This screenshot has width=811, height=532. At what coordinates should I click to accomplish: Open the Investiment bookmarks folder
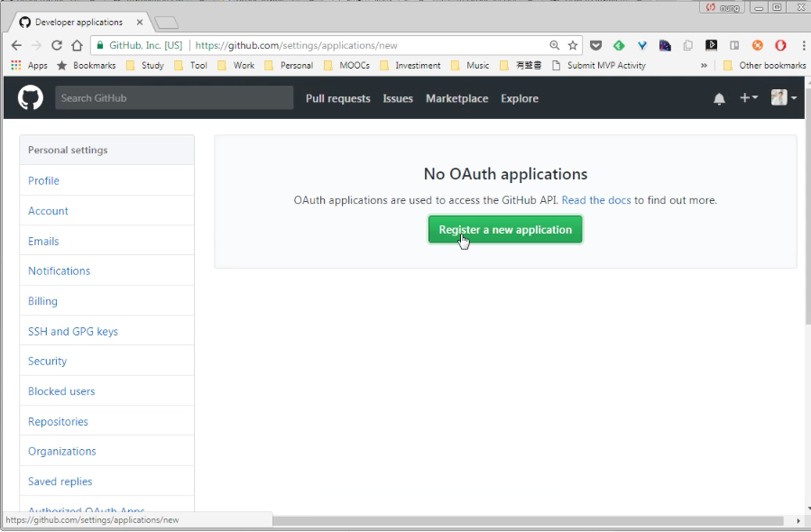[410, 65]
